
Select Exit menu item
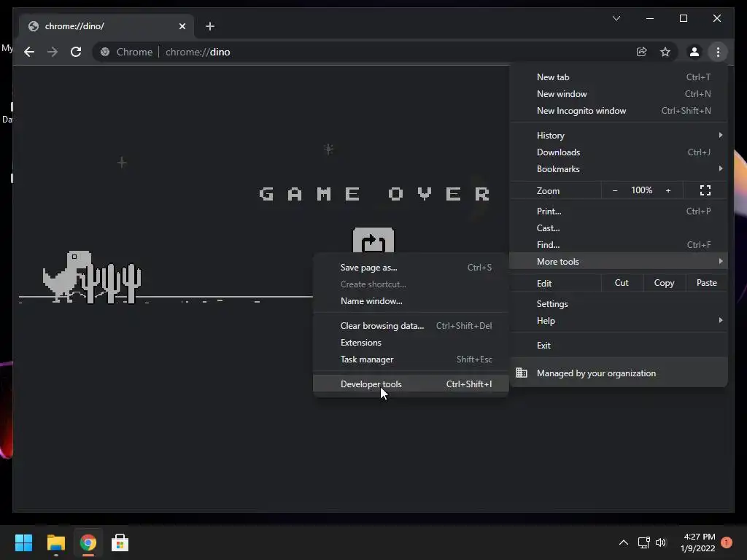[x=619, y=345]
